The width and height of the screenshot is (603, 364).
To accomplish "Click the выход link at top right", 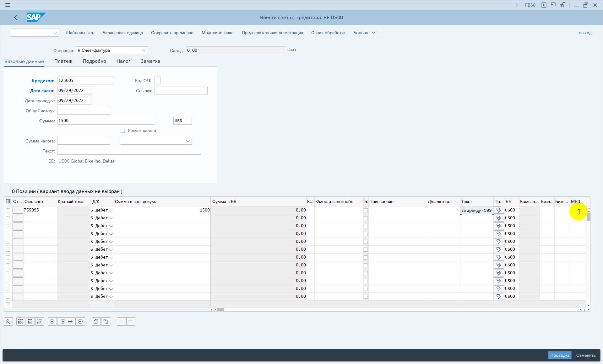I will coord(585,33).
